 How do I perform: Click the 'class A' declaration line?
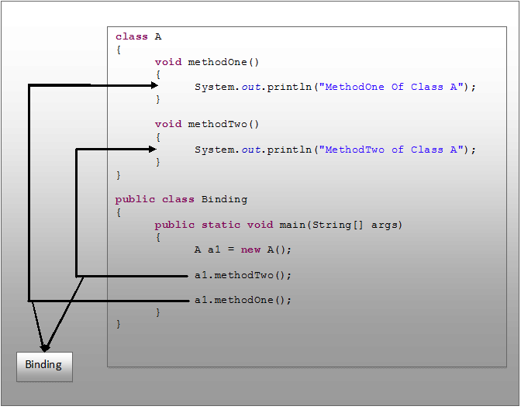pyautogui.click(x=139, y=36)
